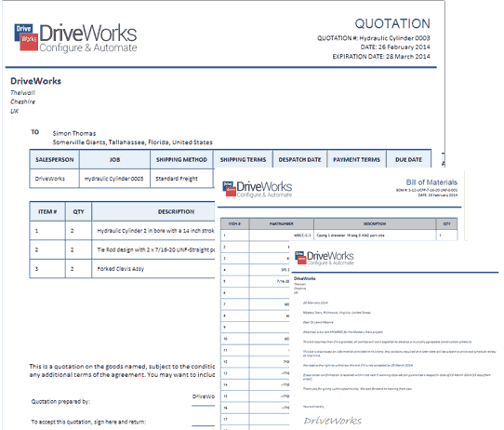Screen dimensions: 504x430
Task: Select the 'Thelwall' address line in Quotation
Action: point(22,93)
